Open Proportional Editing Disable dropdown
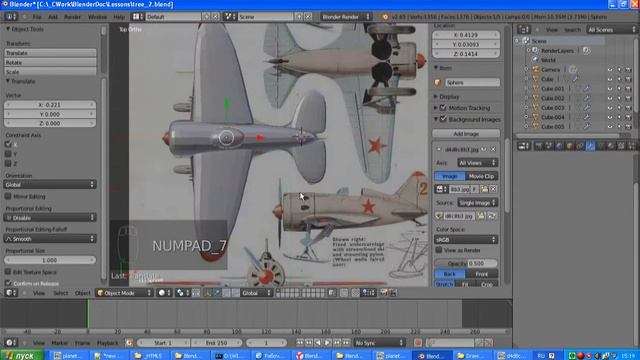The image size is (640, 360). pyautogui.click(x=50, y=218)
